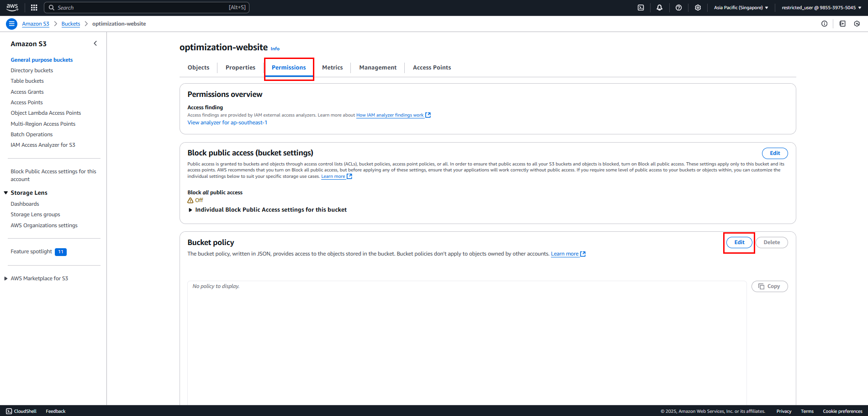Open the restricted_user account dropdown
The height and width of the screenshot is (416, 868).
(821, 8)
